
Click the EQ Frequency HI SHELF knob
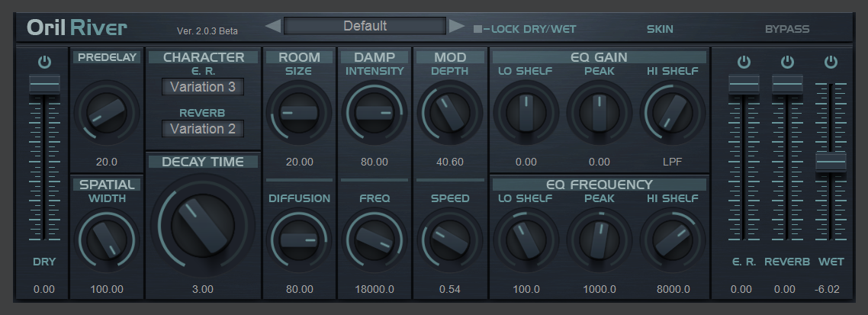coord(673,240)
